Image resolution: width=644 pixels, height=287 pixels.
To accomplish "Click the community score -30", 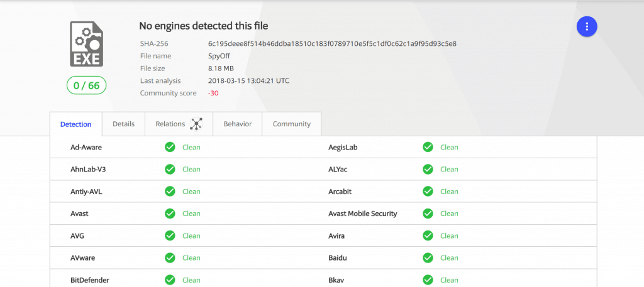I will click(x=213, y=93).
